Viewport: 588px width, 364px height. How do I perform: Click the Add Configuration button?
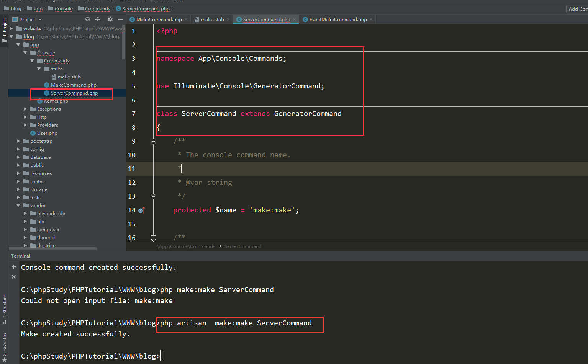[x=577, y=9]
